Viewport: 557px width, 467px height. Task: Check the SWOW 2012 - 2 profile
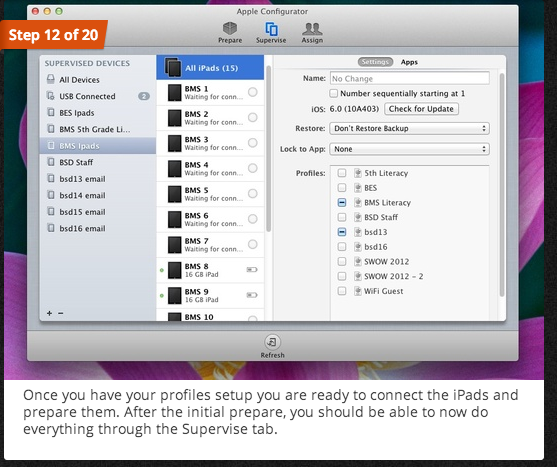point(342,276)
